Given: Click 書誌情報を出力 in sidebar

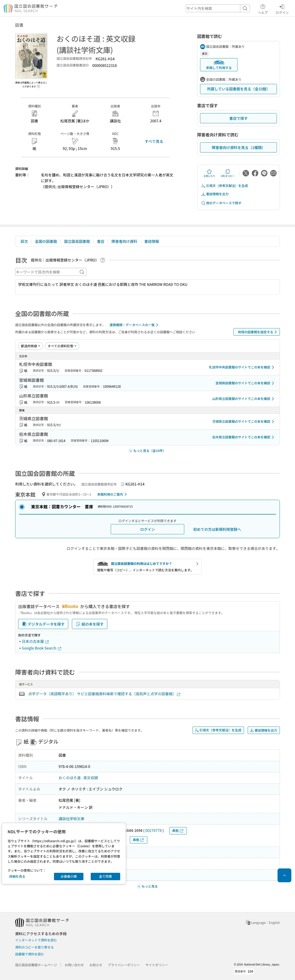Looking at the screenshot, I should point(215,194).
